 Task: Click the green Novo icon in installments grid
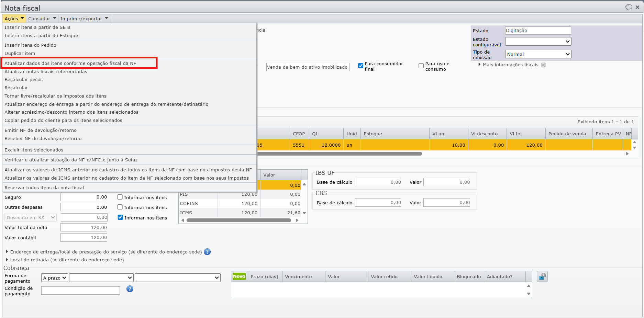coord(239,276)
